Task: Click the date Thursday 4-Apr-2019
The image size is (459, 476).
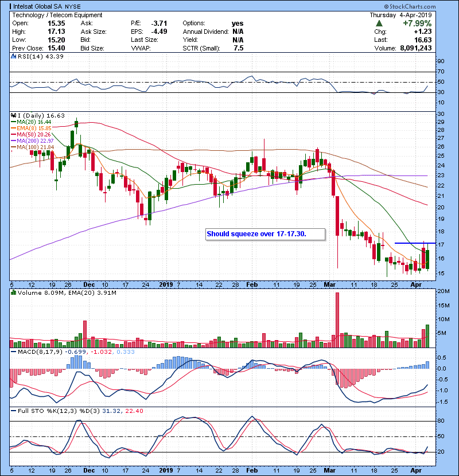Action: click(400, 15)
